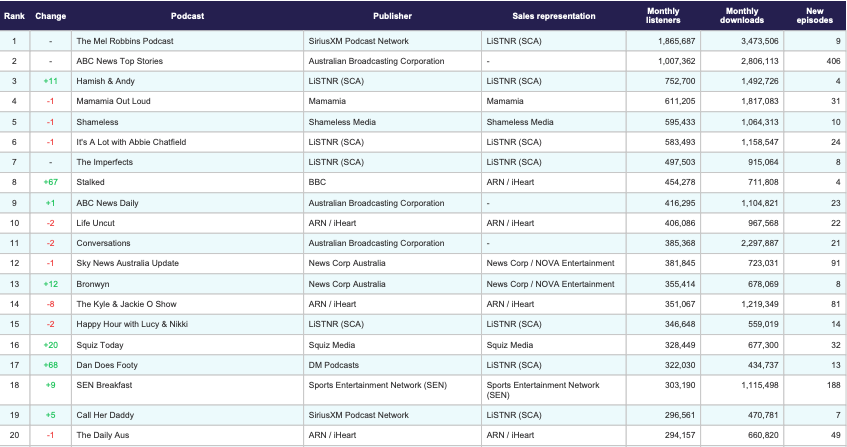The width and height of the screenshot is (847, 447).
Task: Click the Dan Does Footy podcast name
Action: click(107, 365)
